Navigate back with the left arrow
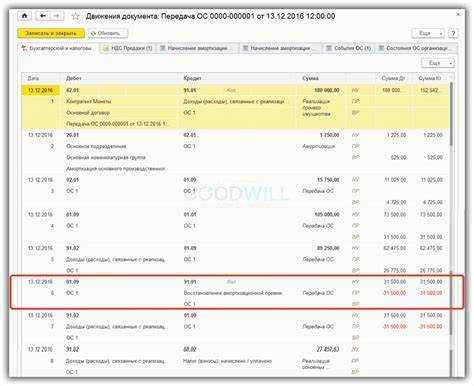 click(43, 16)
